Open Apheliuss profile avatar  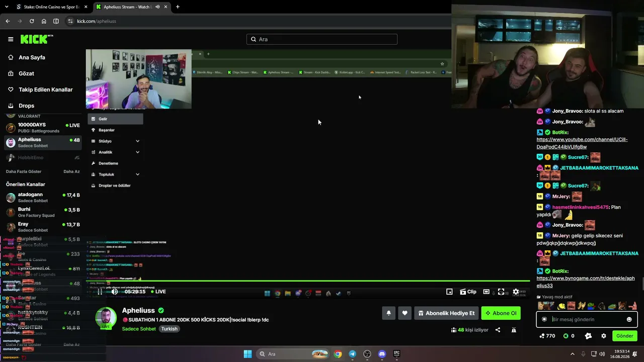click(x=106, y=318)
